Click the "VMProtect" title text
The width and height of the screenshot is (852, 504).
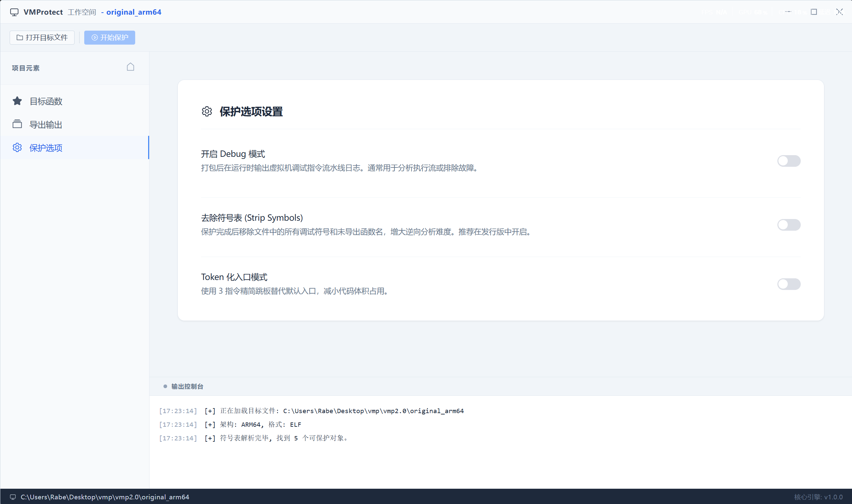pyautogui.click(x=43, y=12)
